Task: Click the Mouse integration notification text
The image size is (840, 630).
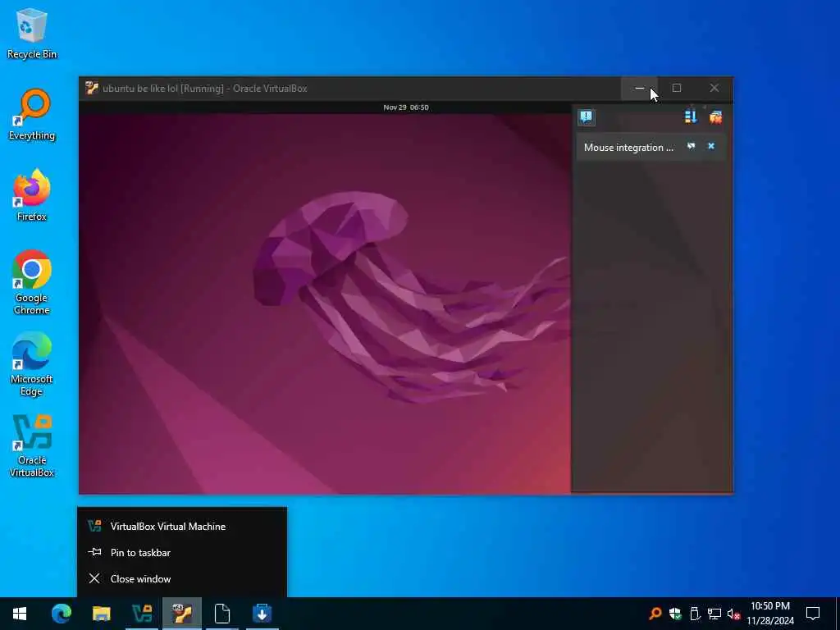Action: [x=628, y=148]
